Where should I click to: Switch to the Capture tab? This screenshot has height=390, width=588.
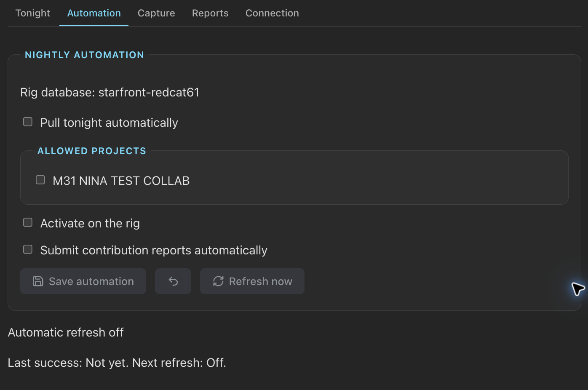point(156,13)
